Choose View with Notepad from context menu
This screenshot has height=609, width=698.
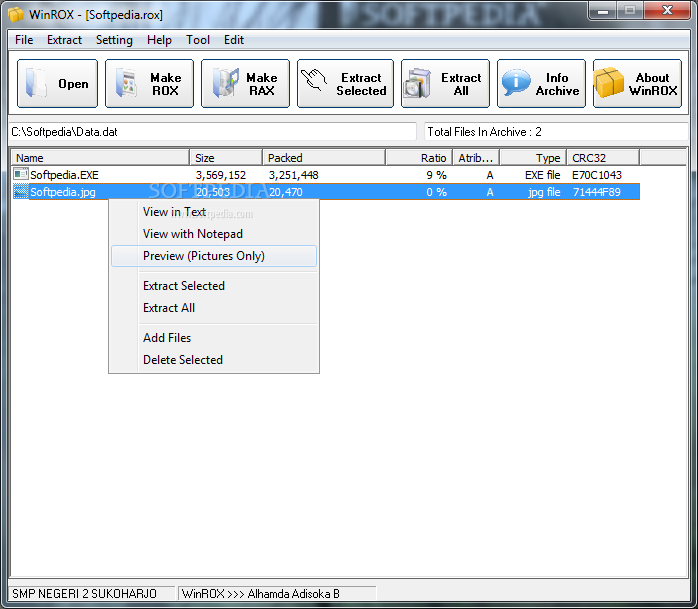(x=214, y=234)
